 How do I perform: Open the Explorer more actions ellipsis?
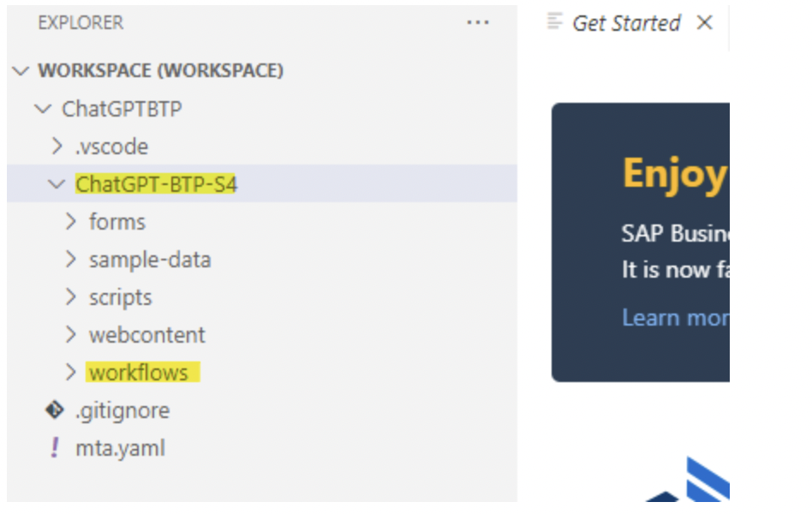point(477,23)
